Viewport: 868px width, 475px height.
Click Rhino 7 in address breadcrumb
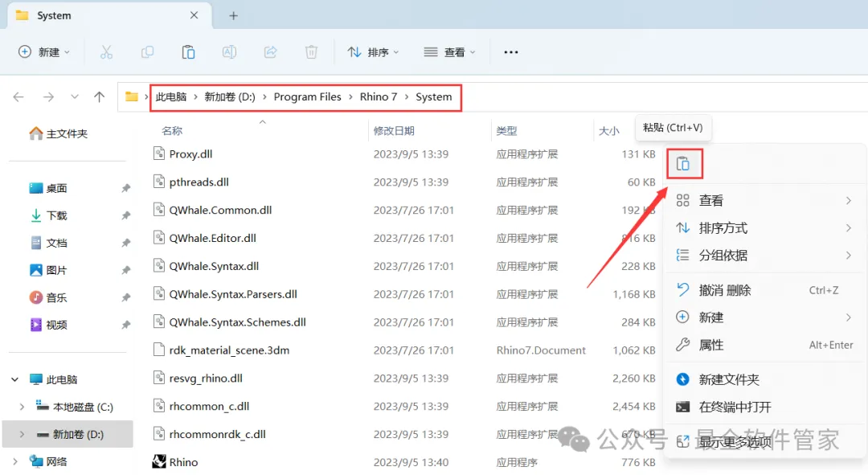(379, 97)
